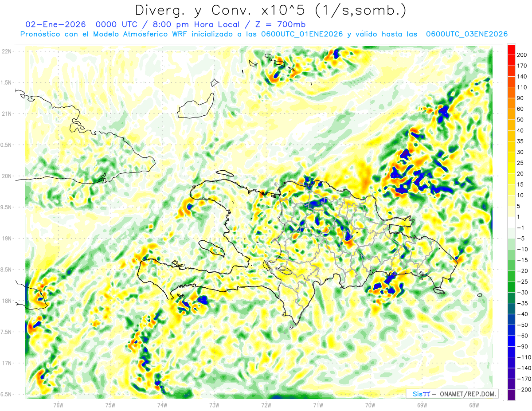Click the '0.5N' latitude axis label
This screenshot has height=411, width=532.
7,145
